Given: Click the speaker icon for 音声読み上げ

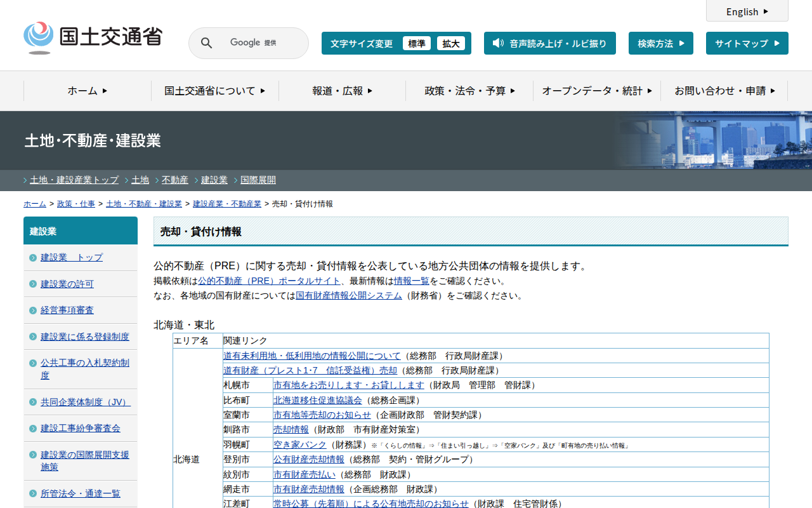Looking at the screenshot, I should point(498,43).
